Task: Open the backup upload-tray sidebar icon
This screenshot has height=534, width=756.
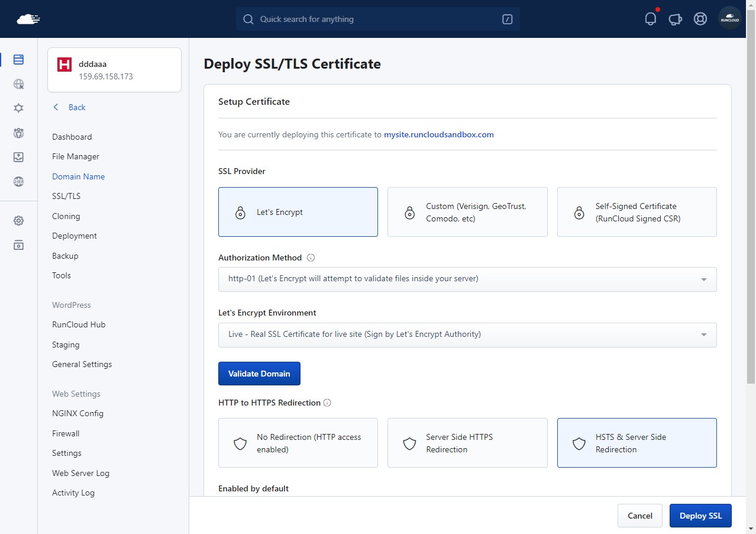Action: coord(18,157)
